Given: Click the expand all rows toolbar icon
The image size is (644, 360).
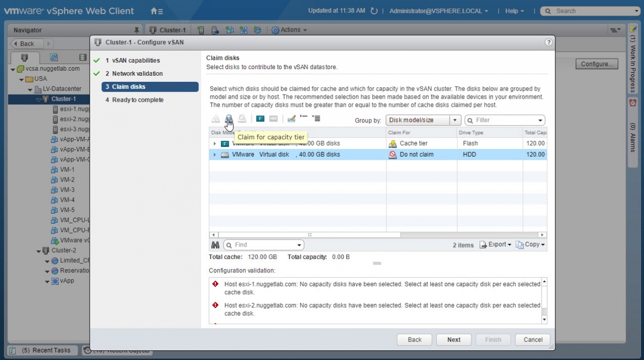Looking at the screenshot, I should tap(316, 118).
